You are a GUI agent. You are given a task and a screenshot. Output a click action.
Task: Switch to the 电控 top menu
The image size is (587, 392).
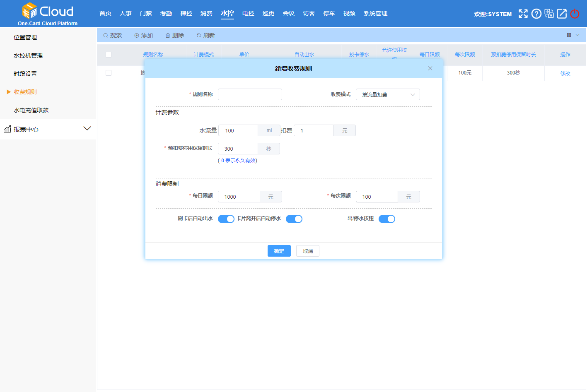pyautogui.click(x=248, y=13)
